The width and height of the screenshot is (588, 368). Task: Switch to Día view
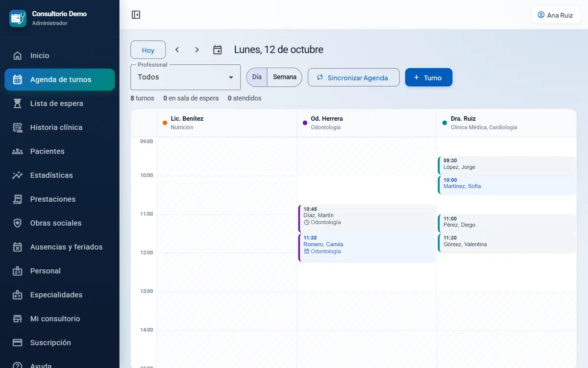tap(257, 77)
